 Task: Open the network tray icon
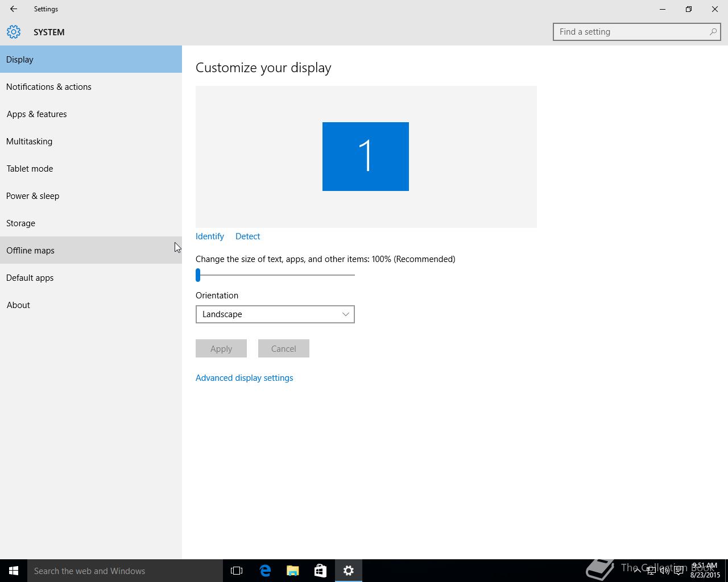point(651,571)
